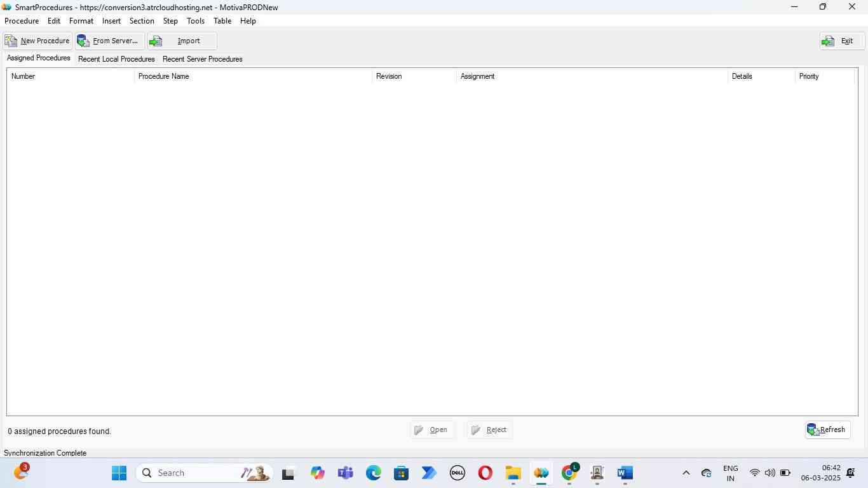
Task: Click the portrait app icon left of Word
Action: 597,473
